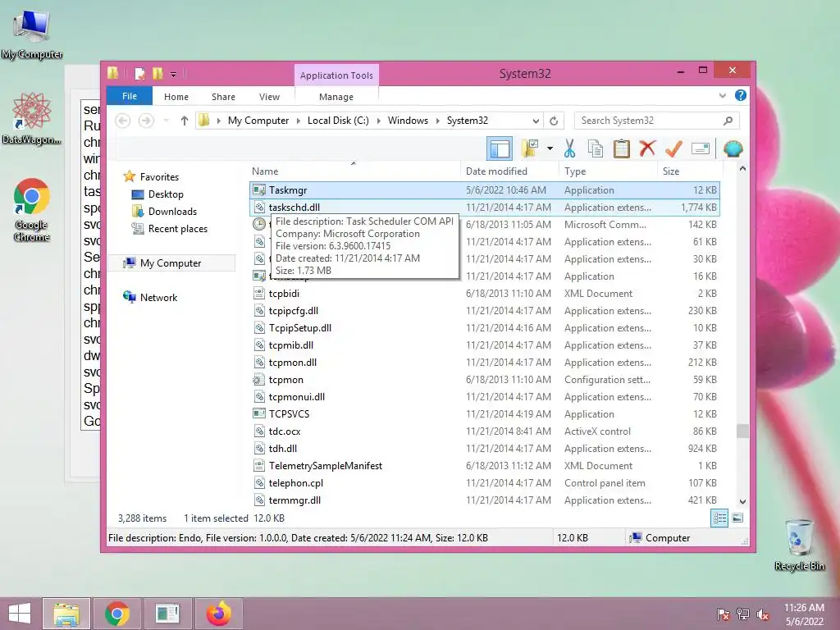Switch to the Share ribbon tab
Viewport: 840px width, 630px height.
(x=223, y=97)
